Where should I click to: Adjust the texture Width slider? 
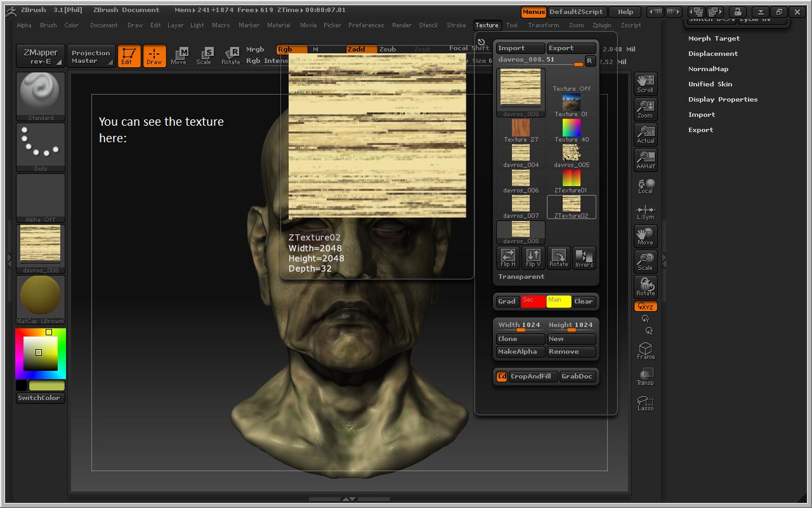[x=520, y=326]
